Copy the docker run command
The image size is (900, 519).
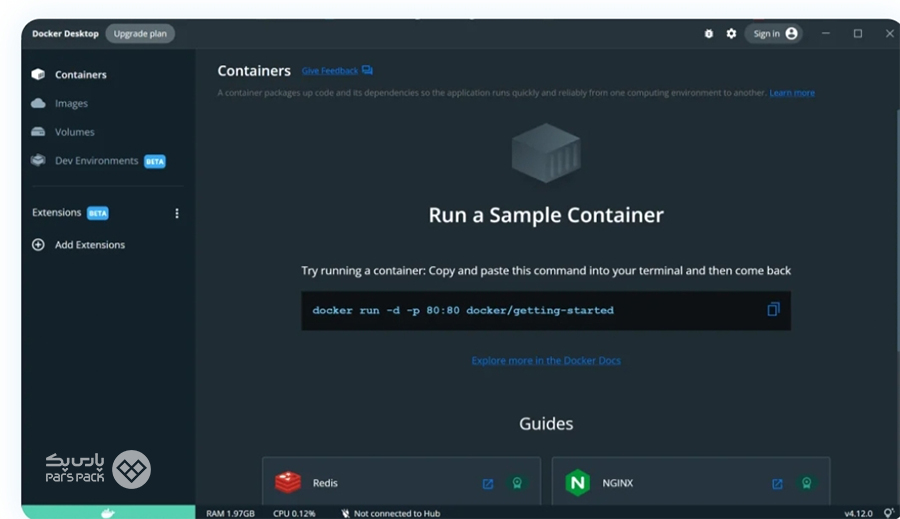772,310
